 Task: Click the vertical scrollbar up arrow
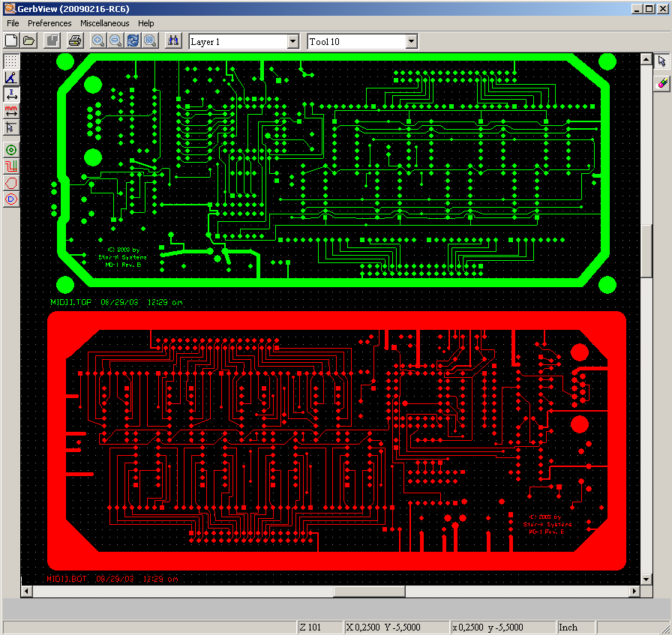coord(646,58)
